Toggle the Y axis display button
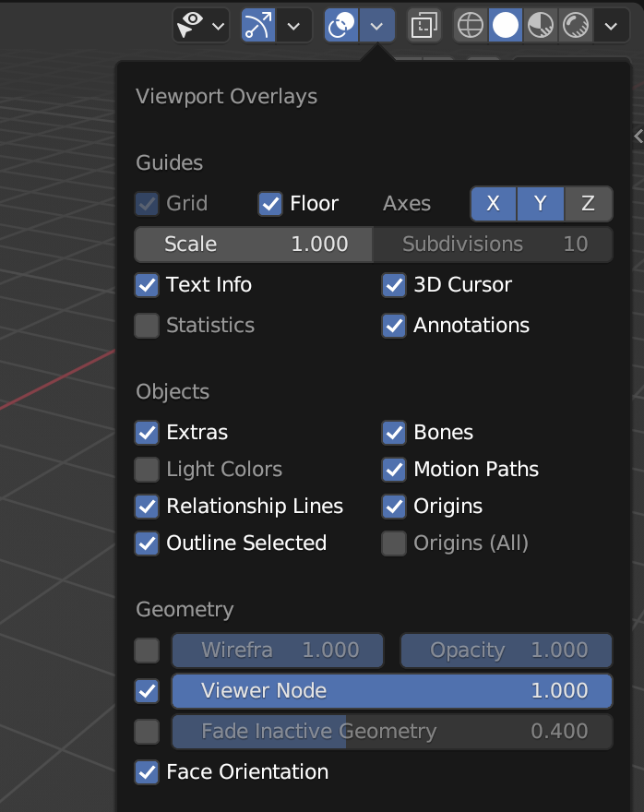This screenshot has height=812, width=644. pyautogui.click(x=541, y=204)
